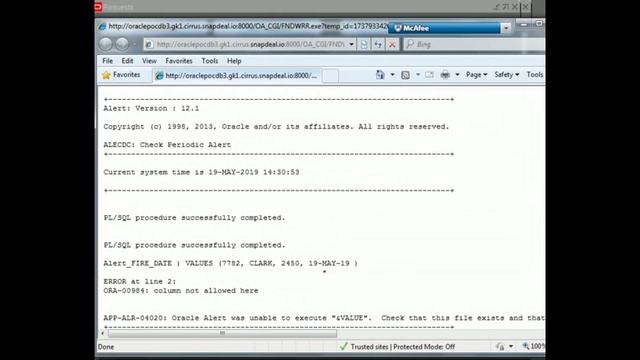Click the zoom level 100% control
This screenshot has height=360, width=640.
click(534, 347)
